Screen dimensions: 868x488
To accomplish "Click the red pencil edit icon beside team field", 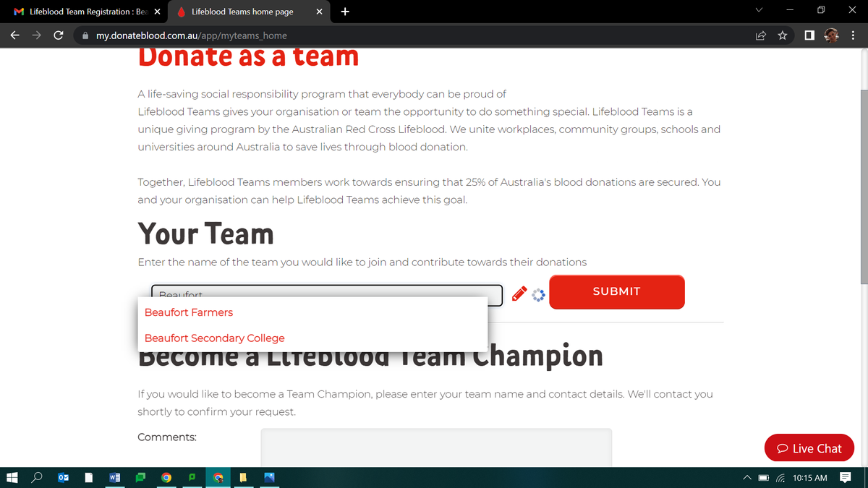I will 519,294.
